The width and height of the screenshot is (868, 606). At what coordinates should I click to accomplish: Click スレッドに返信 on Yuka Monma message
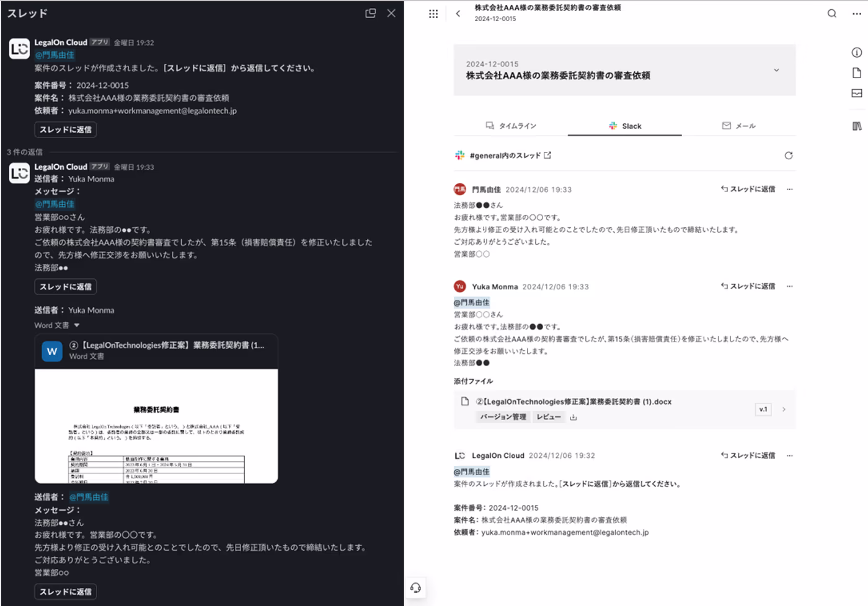(748, 286)
